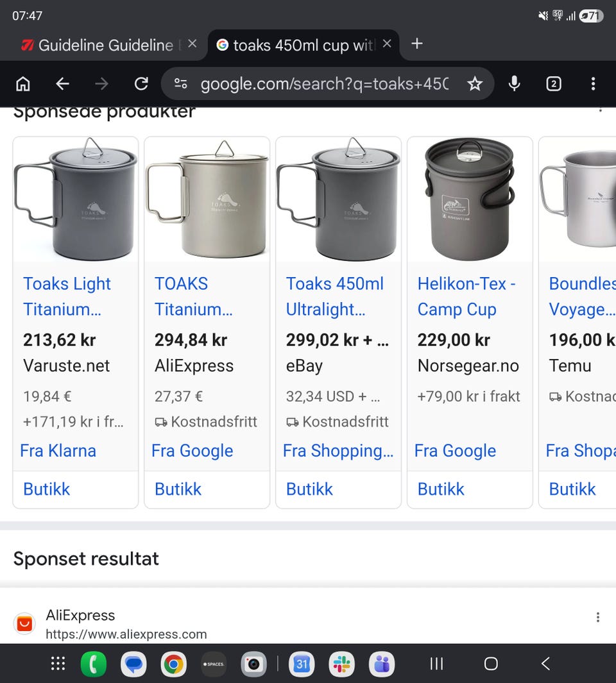Open the Messages app in dock
This screenshot has height=683, width=616.
(133, 664)
